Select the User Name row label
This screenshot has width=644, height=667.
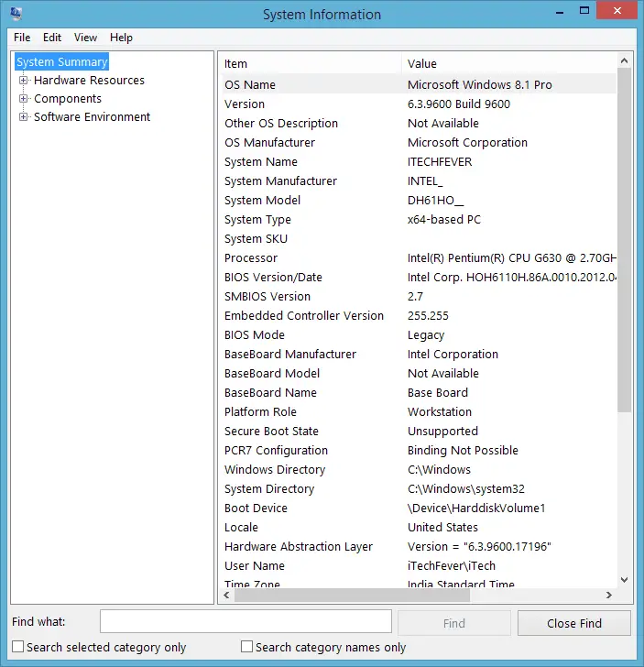255,566
